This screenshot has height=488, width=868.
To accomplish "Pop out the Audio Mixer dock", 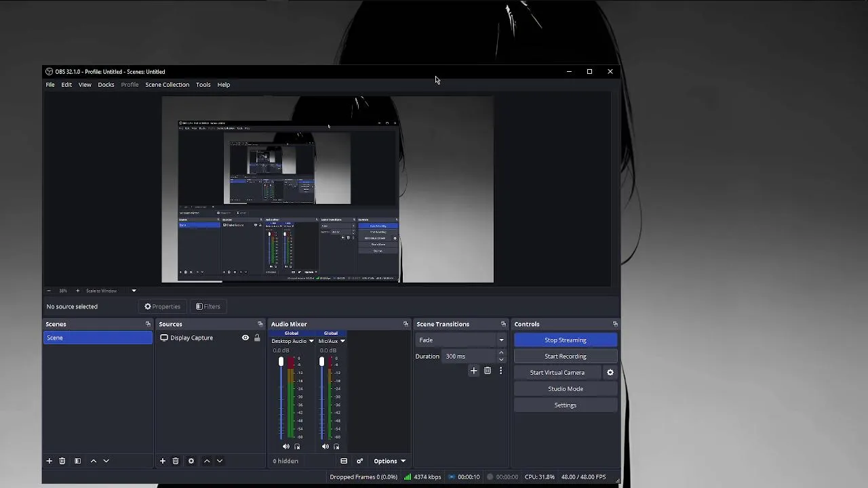I will point(406,324).
